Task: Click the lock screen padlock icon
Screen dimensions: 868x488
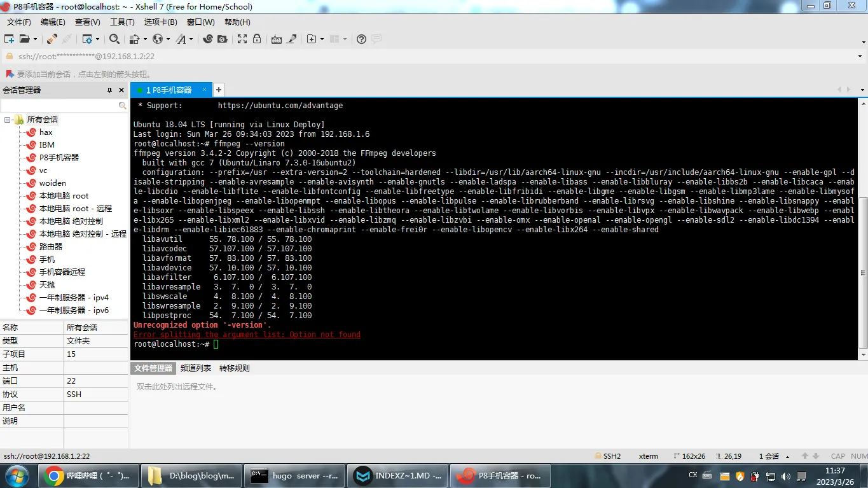Action: point(257,39)
